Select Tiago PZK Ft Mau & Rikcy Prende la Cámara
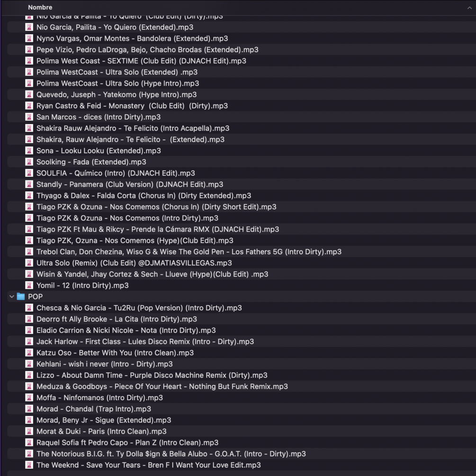The image size is (476, 476). coord(158,230)
